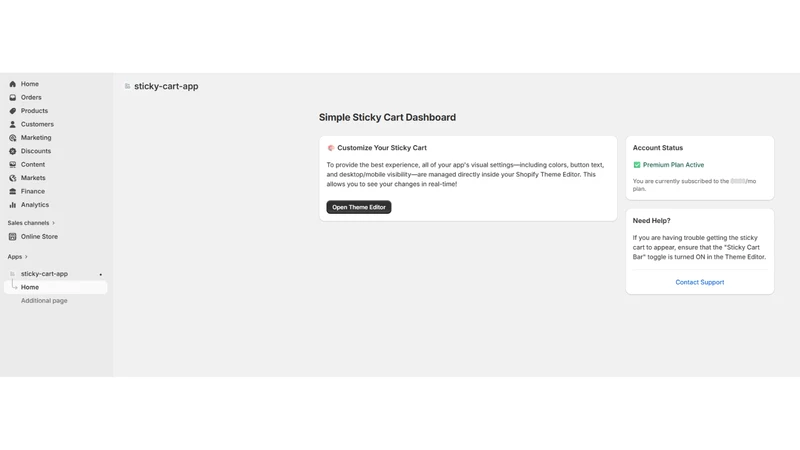Click the app icon beside page title
Screen dimensions: 800x450
click(128, 86)
